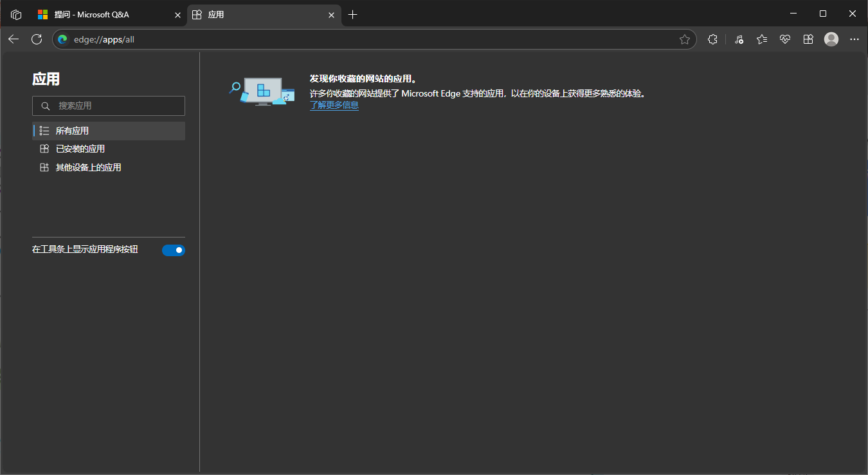Viewport: 868px width, 475px height.
Task: Select the 应用 tab
Action: pyautogui.click(x=264, y=15)
